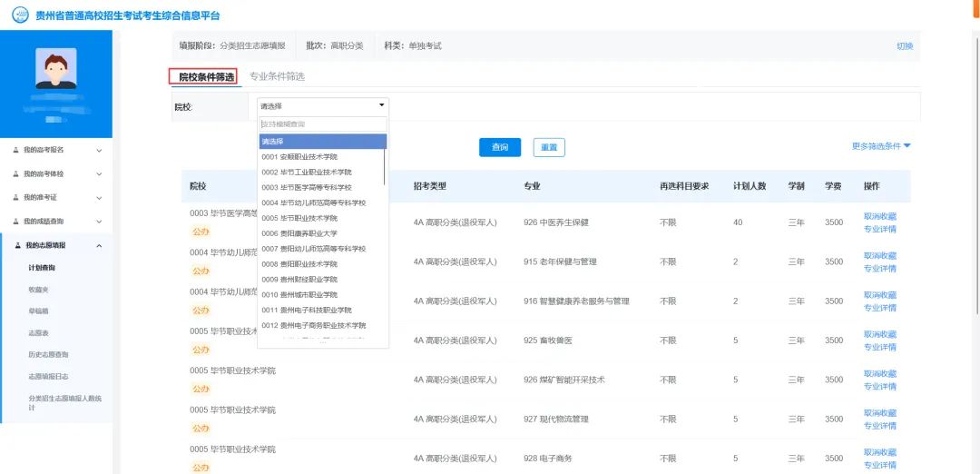Image resolution: width=980 pixels, height=474 pixels.
Task: Click 切换 link at top right
Action: click(904, 46)
